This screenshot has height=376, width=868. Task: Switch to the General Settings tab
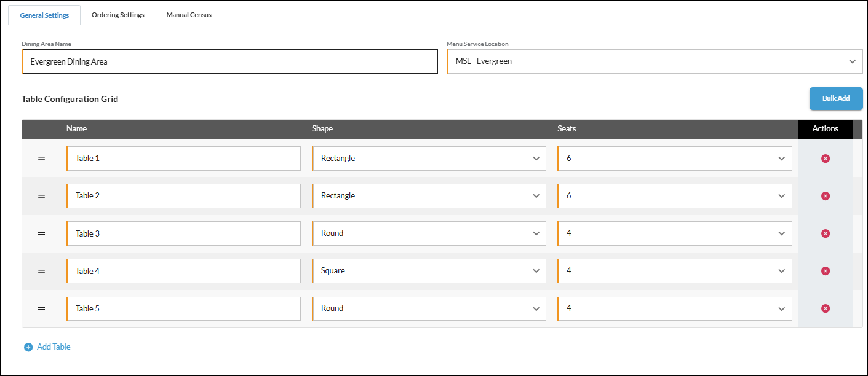(x=44, y=15)
